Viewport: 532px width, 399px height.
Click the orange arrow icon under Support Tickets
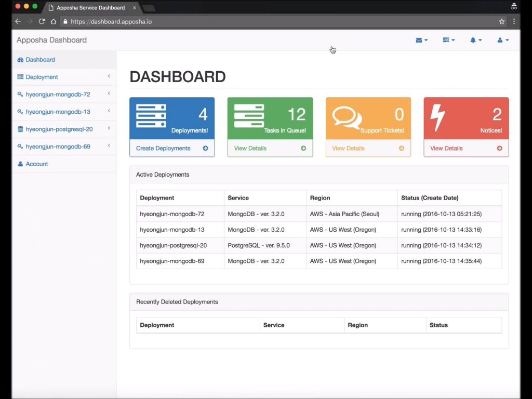coord(402,148)
